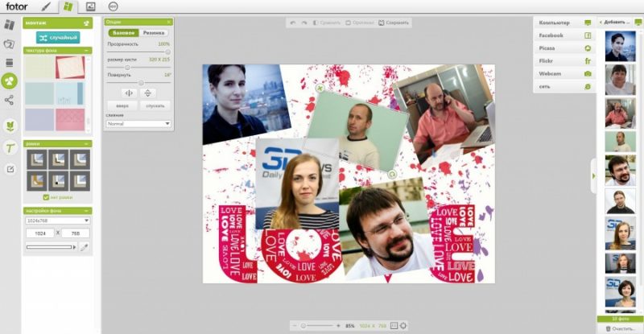
Task: Select the template grid collage mode icon
Action: click(9, 25)
